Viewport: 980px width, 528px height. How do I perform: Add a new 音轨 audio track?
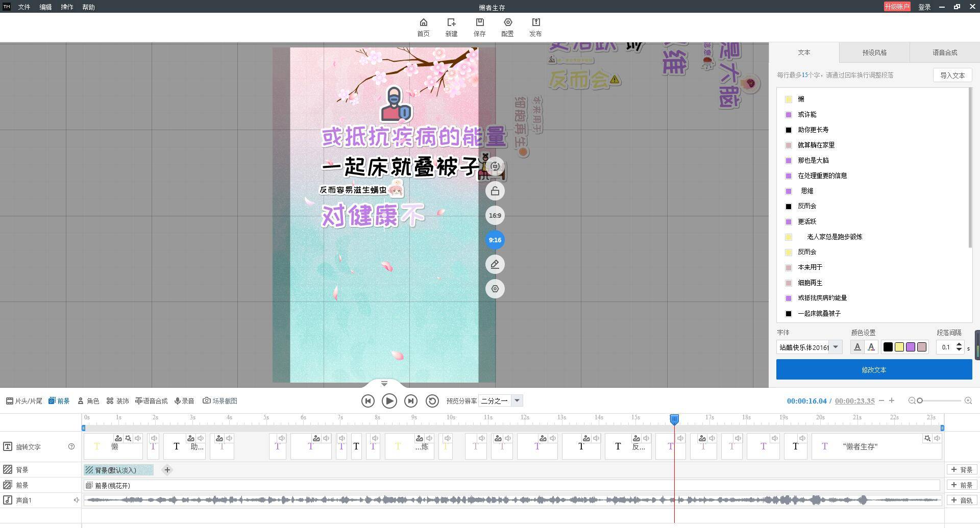962,500
